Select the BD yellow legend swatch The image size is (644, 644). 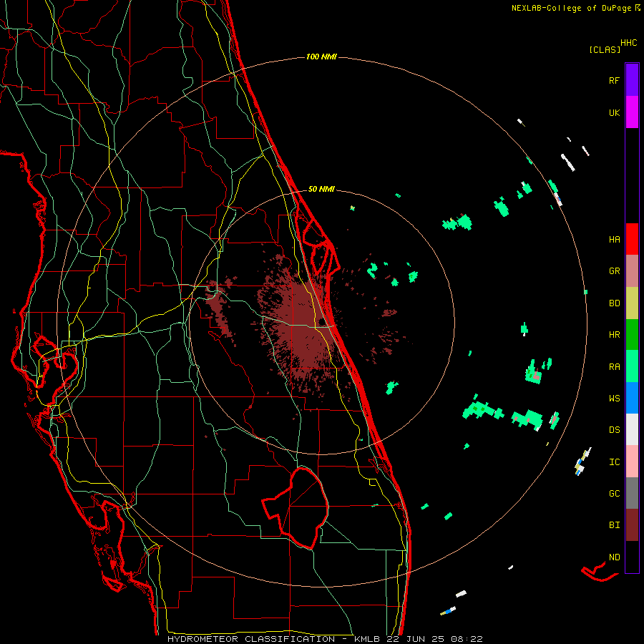(632, 303)
